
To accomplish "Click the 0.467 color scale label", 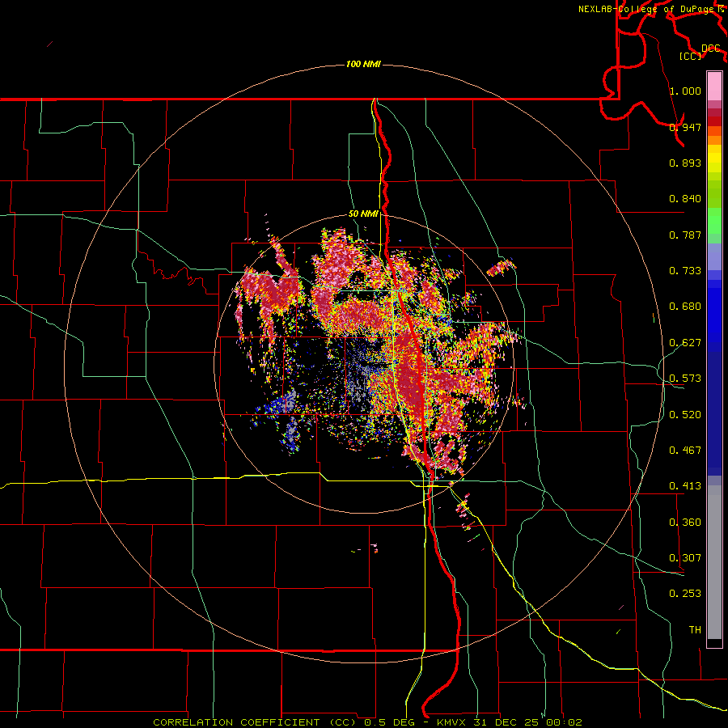I will pyautogui.click(x=685, y=451).
